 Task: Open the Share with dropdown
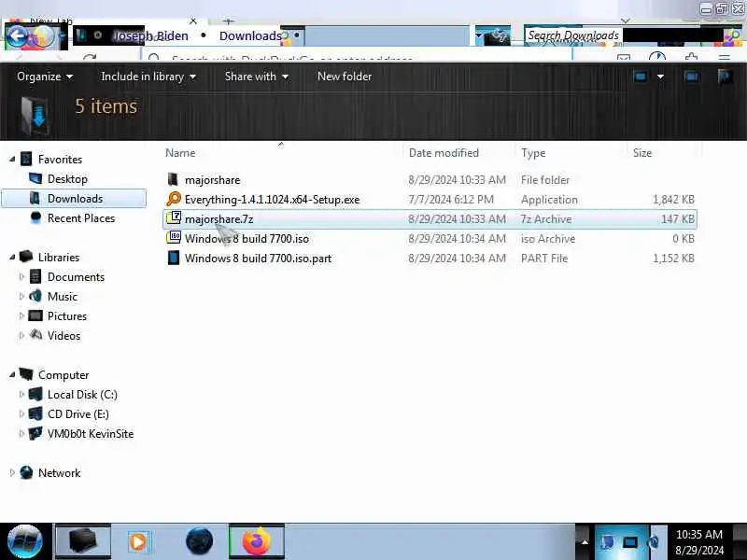[256, 77]
